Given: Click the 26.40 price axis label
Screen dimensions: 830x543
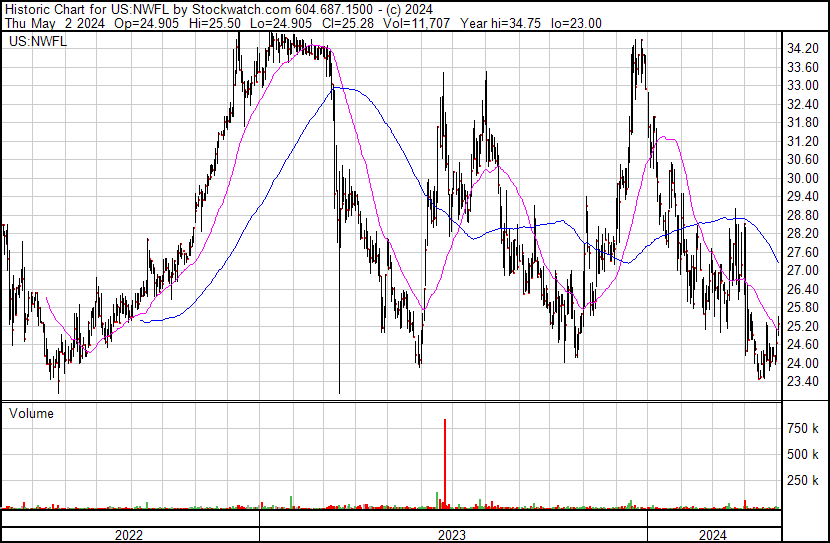Looking at the screenshot, I should point(802,289).
